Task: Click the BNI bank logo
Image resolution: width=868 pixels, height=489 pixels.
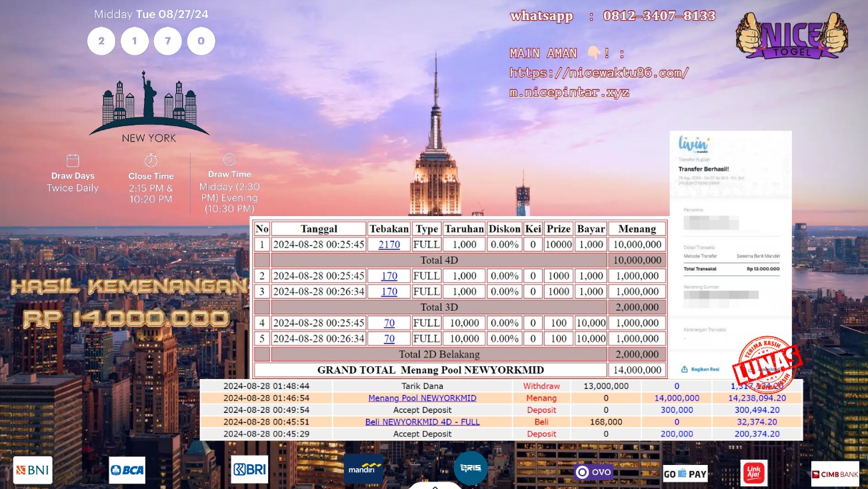Action: 33,470
